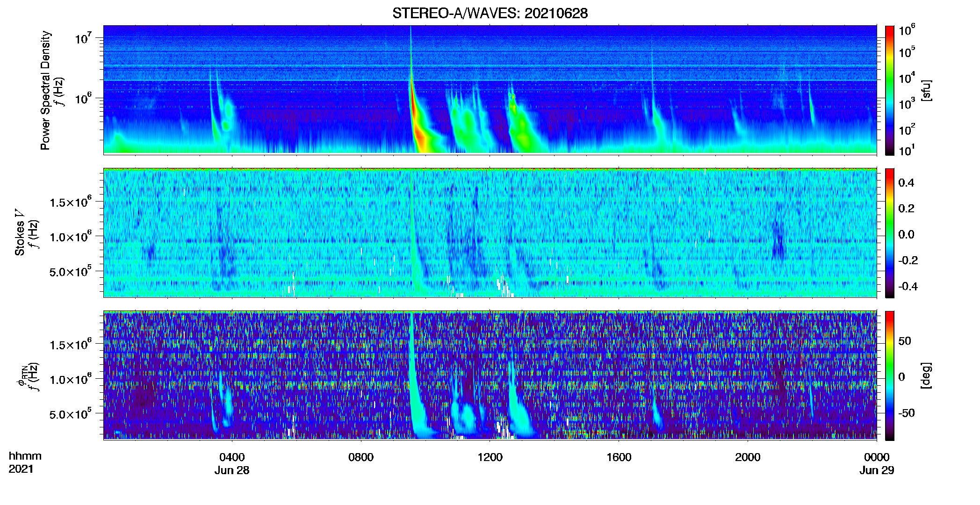Click the -50 degree color bar tick
The height and width of the screenshot is (505, 980).
coord(906,413)
